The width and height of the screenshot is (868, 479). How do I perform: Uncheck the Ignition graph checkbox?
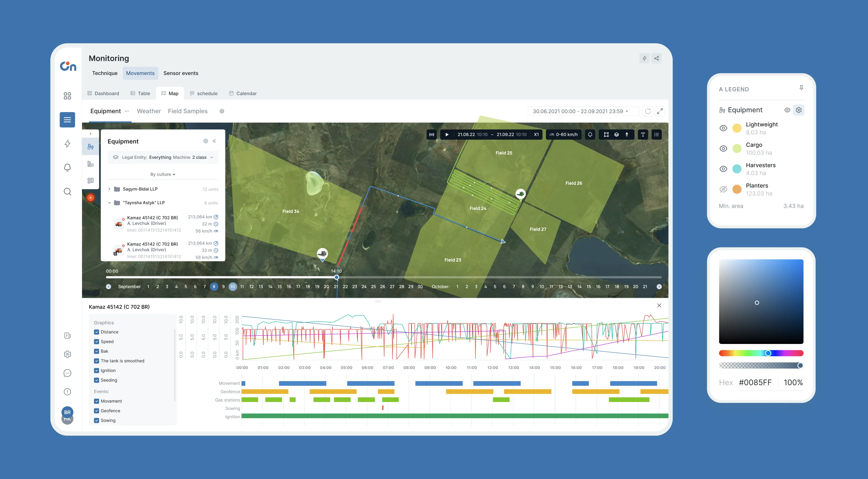tap(97, 371)
